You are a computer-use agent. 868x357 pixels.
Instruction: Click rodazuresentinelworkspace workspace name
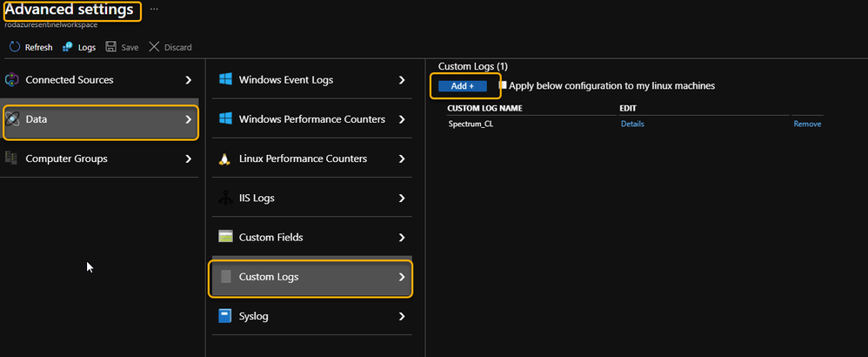click(x=51, y=25)
